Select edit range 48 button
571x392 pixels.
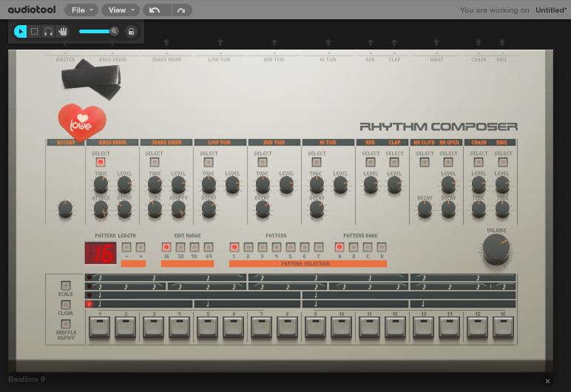point(195,247)
